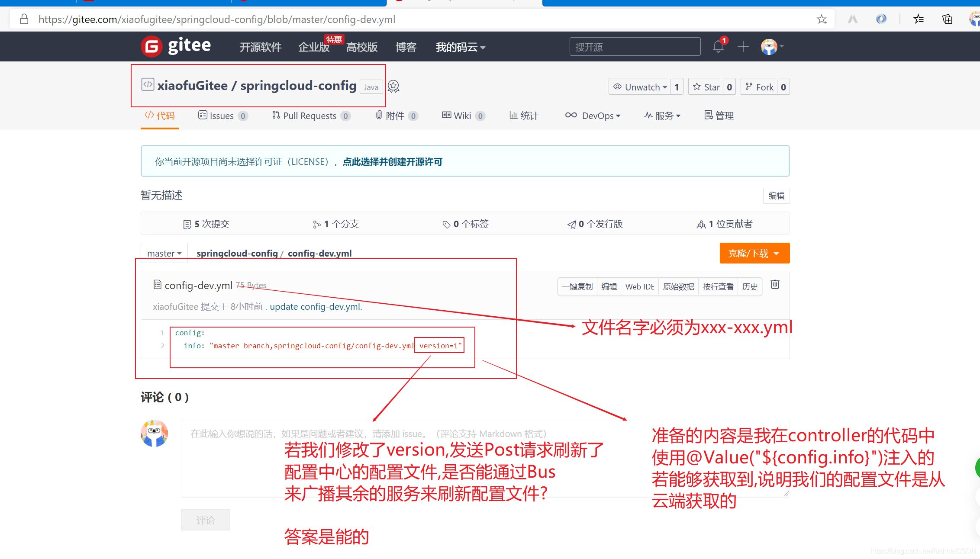This screenshot has width=980, height=559.
Task: Click 一键复制 to copy file
Action: 577,286
